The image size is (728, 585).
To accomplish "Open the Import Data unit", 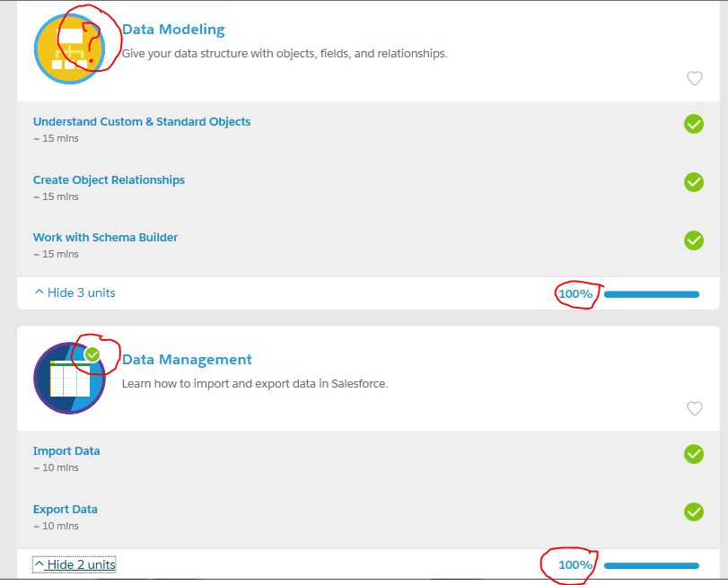I will 66,450.
